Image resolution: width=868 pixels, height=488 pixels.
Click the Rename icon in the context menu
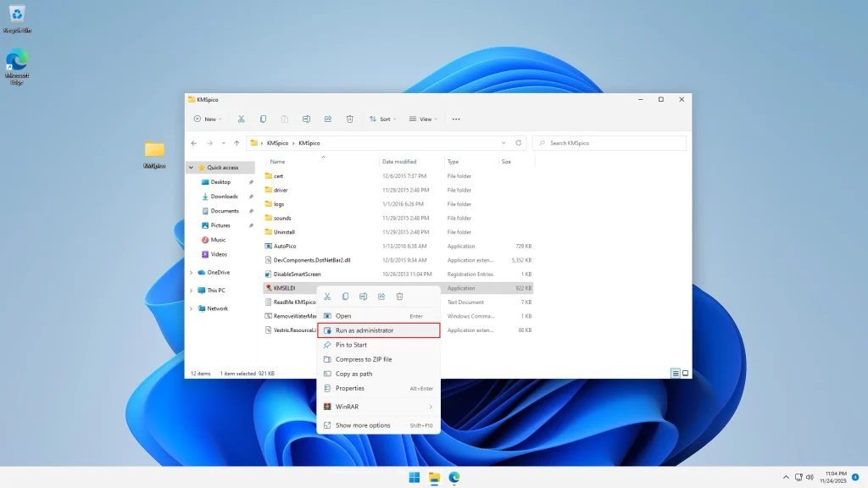click(x=364, y=297)
